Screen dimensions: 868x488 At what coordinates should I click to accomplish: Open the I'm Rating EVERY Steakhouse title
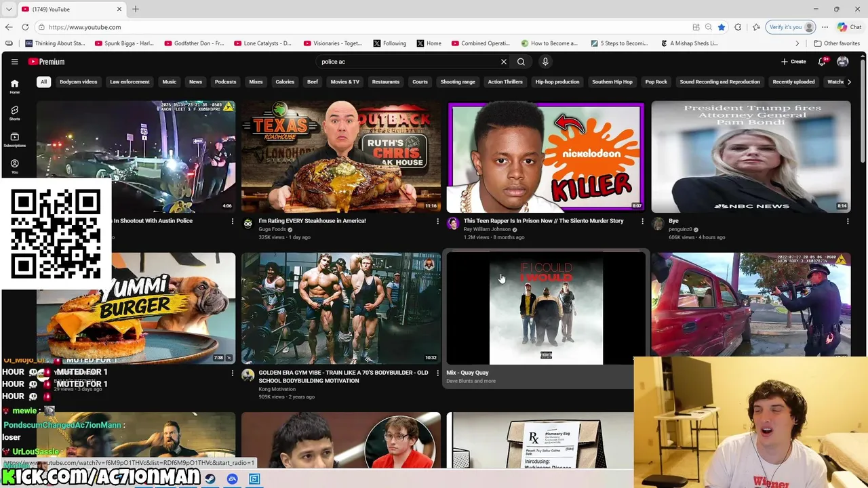312,221
